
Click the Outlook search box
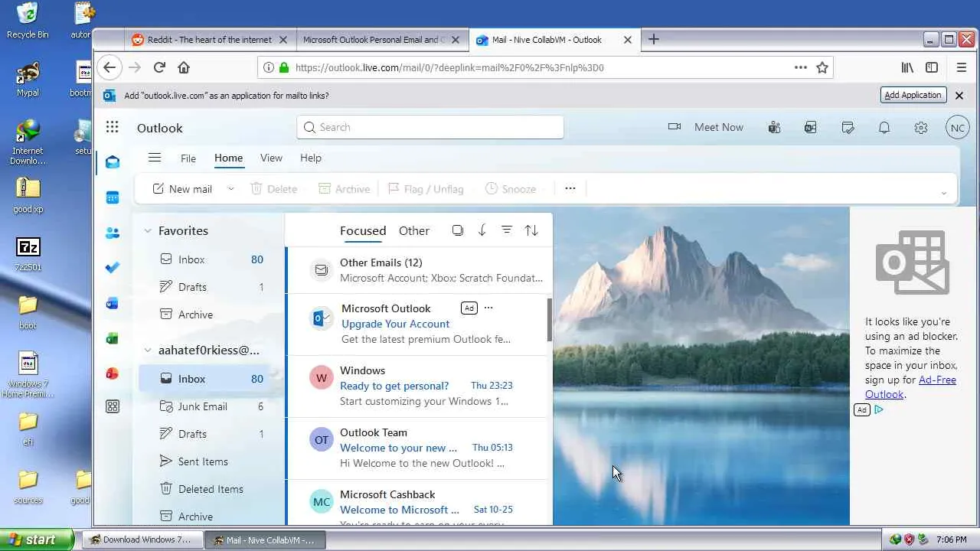[430, 127]
